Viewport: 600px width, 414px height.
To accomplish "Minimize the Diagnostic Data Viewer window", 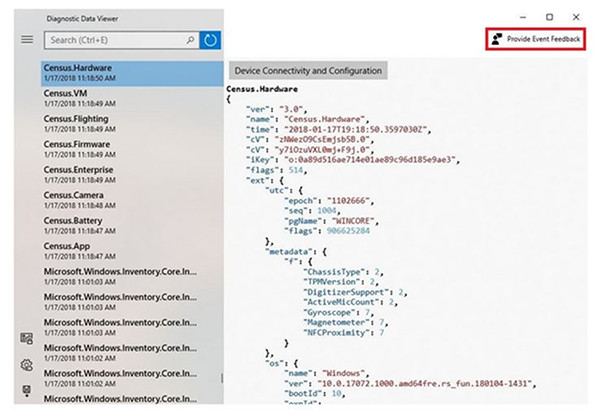I will (x=523, y=17).
